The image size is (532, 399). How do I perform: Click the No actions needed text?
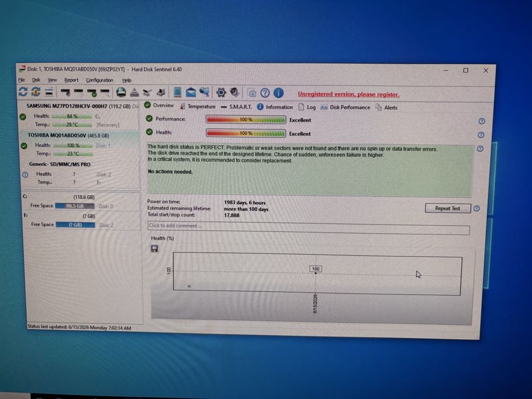170,172
